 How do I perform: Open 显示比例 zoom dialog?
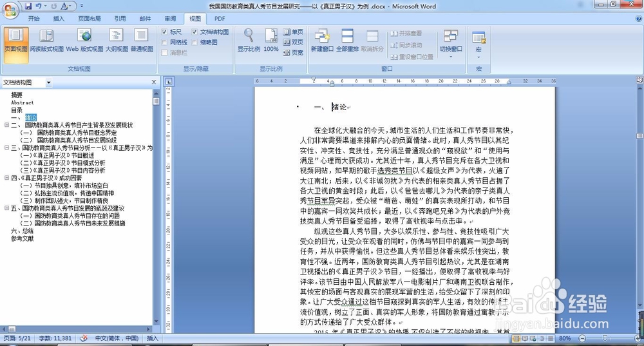[249, 41]
